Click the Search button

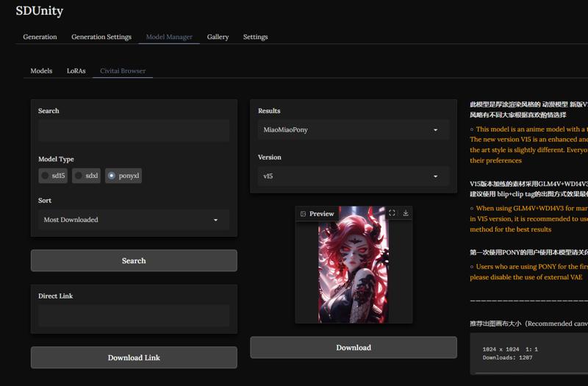(x=134, y=260)
